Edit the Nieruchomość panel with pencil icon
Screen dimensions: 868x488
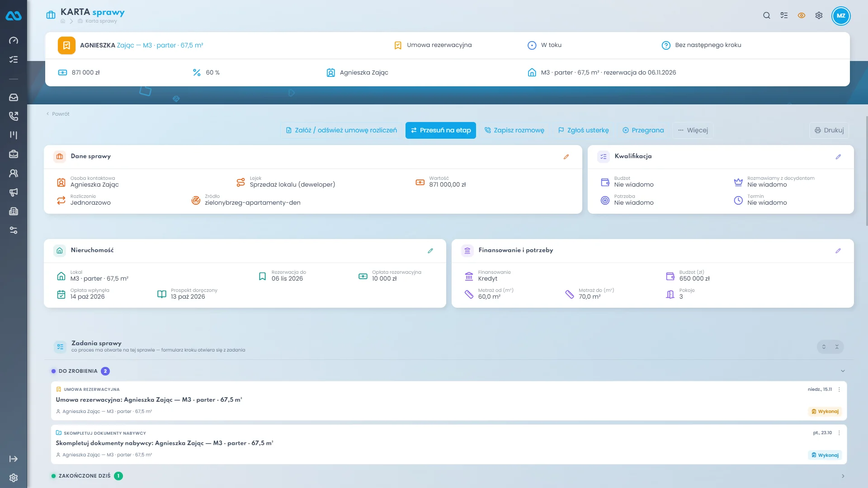click(x=430, y=251)
